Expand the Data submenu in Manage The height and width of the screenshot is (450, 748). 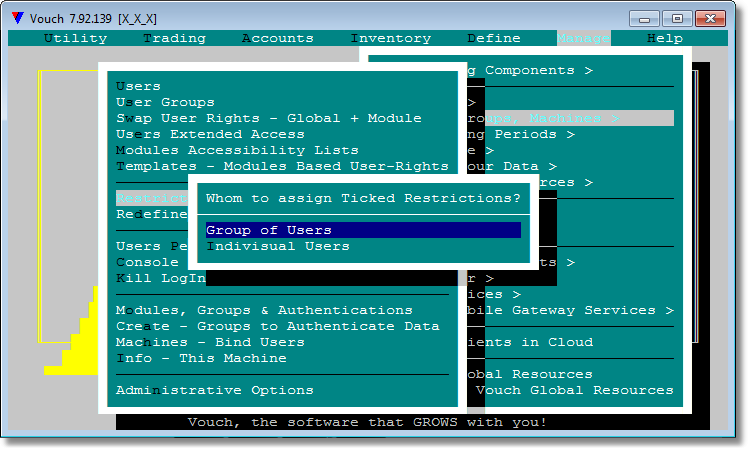pos(512,166)
